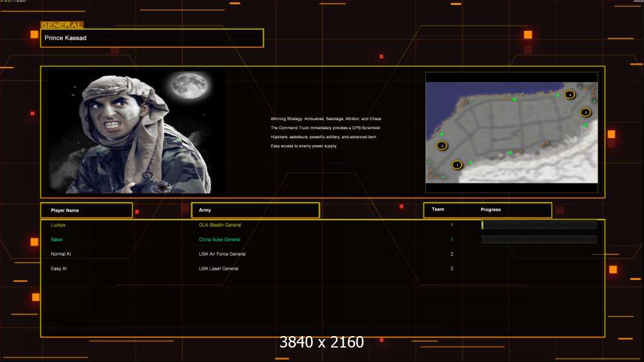Click the Progress column header

pyautogui.click(x=491, y=209)
